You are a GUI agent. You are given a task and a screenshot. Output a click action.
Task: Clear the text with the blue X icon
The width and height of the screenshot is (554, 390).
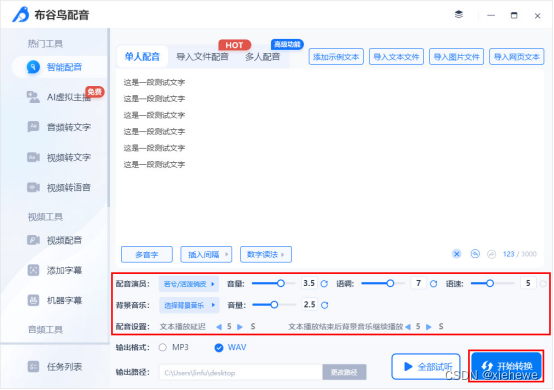456,254
